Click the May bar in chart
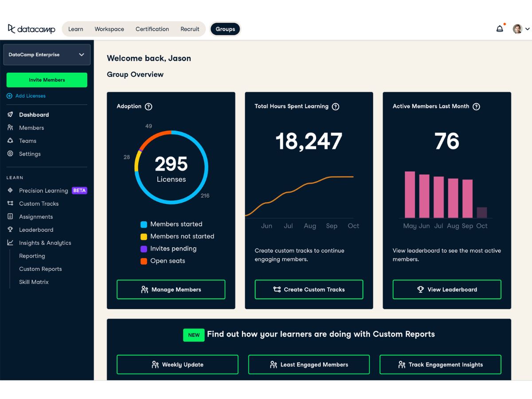This screenshot has height=399, width=532. [x=410, y=195]
